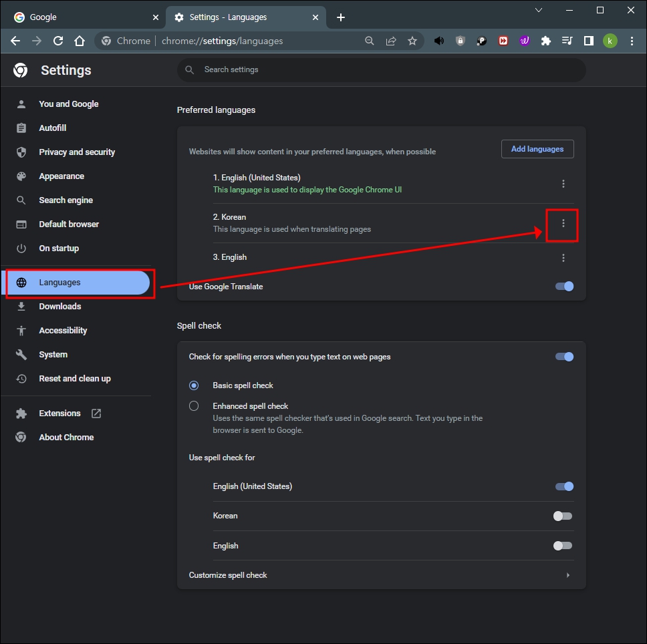This screenshot has width=647, height=644.
Task: Click the search magnifier icon in settings
Action: pyautogui.click(x=189, y=69)
